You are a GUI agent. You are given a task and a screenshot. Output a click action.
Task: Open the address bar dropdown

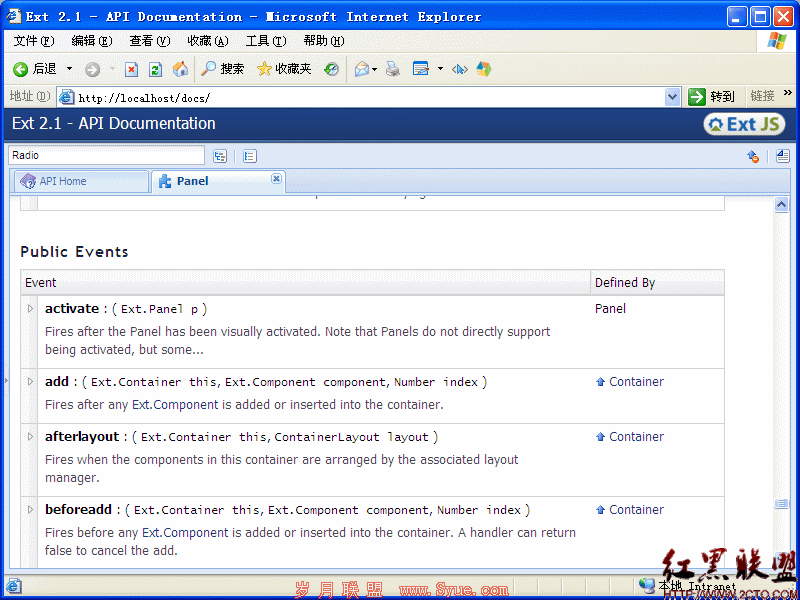coord(673,96)
